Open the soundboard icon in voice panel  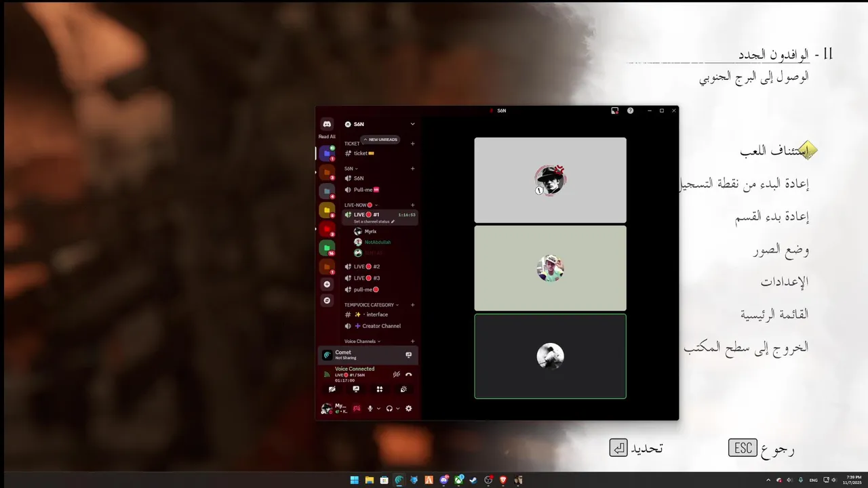click(x=403, y=389)
